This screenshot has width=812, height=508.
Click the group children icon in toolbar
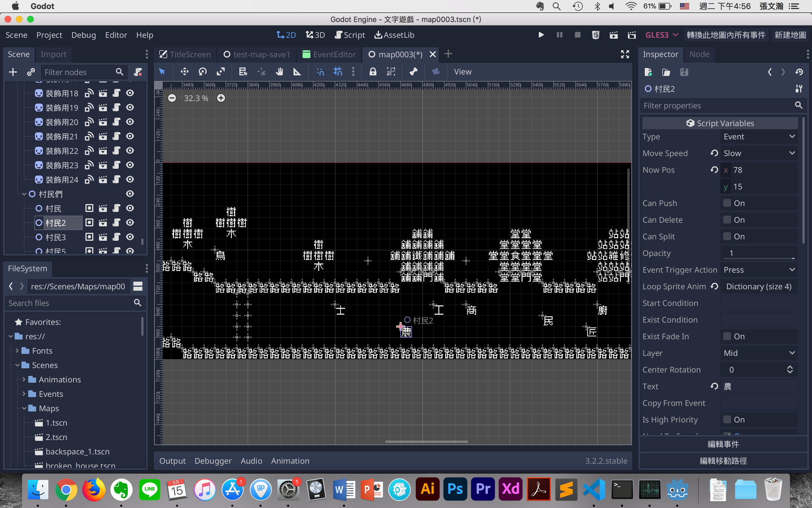(391, 72)
